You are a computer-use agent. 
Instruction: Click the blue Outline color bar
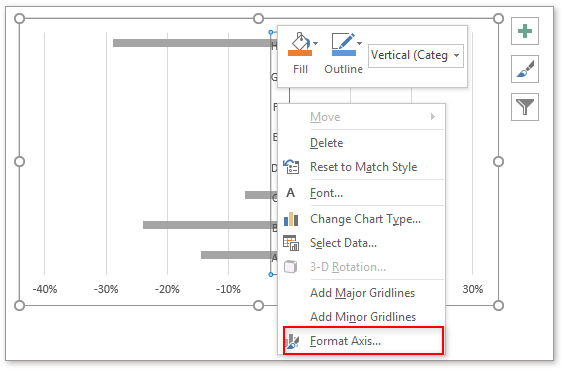tap(344, 53)
